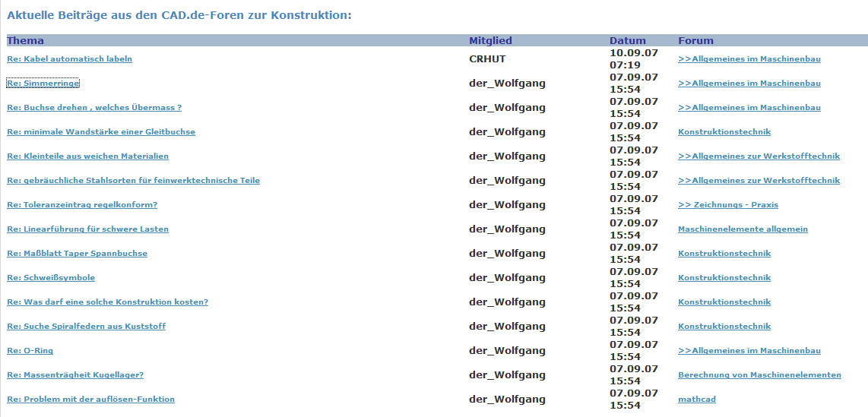Open 'Re: Buchse drehen , welches Übermass ?'
The image size is (868, 417).
point(94,108)
